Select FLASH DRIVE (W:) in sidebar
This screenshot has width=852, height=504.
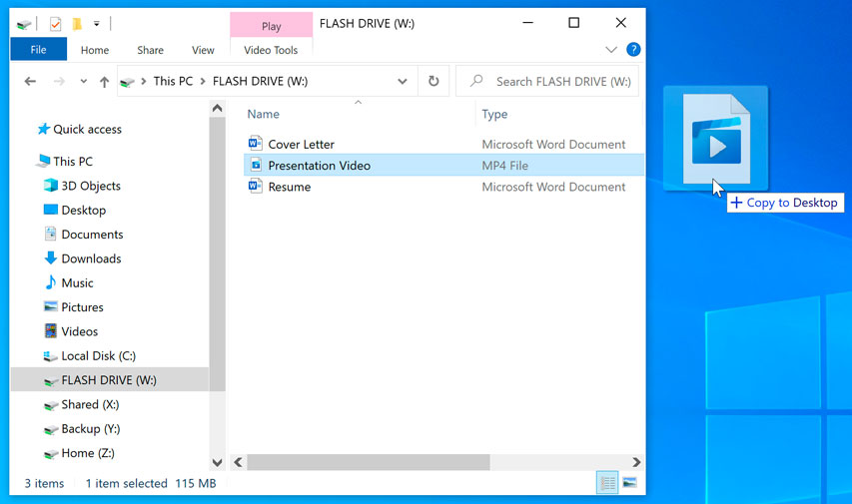pos(109,380)
